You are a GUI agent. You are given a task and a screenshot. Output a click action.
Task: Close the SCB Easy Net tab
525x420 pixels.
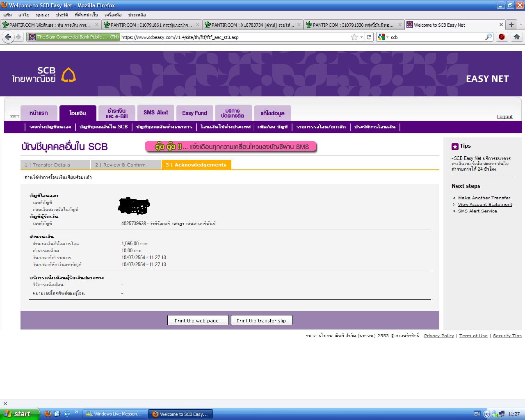501,25
